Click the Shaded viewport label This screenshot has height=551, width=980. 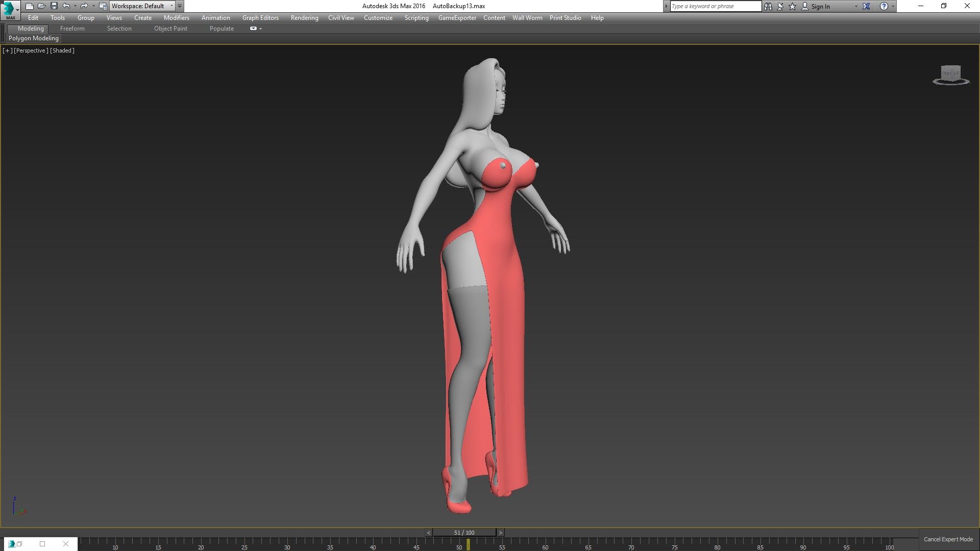click(x=62, y=51)
